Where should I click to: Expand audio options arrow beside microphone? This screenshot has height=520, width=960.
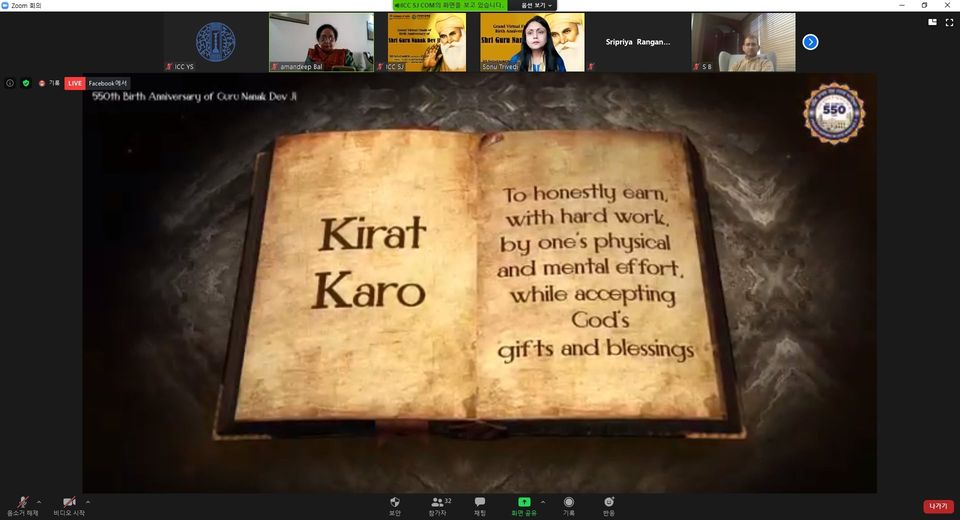(x=39, y=501)
